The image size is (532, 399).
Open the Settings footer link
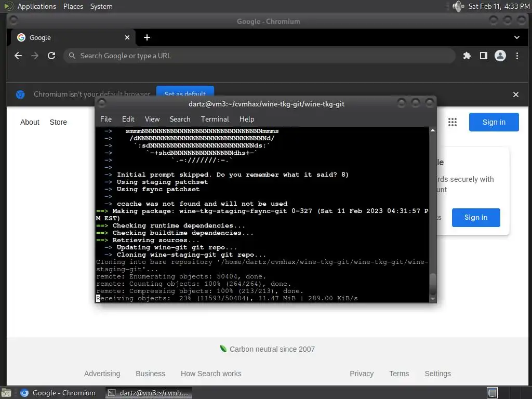point(437,374)
